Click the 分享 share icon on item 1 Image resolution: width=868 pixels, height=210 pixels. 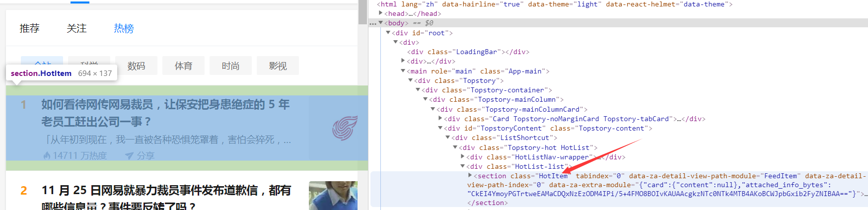click(129, 156)
